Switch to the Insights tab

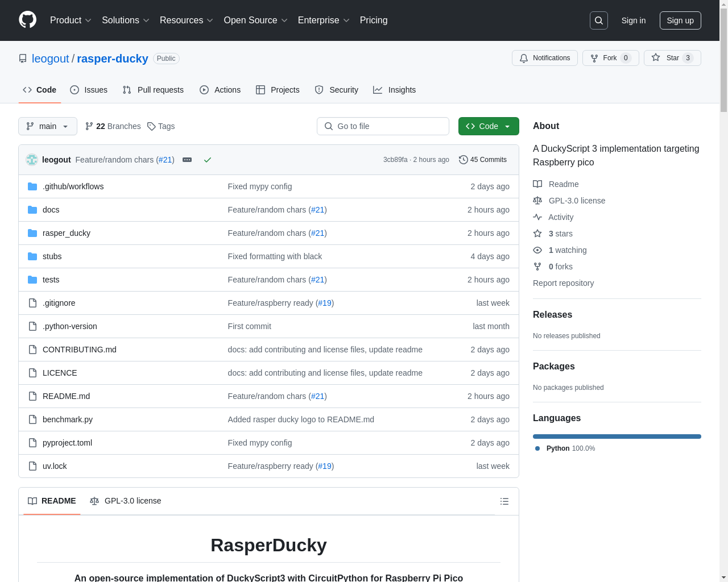(x=395, y=90)
